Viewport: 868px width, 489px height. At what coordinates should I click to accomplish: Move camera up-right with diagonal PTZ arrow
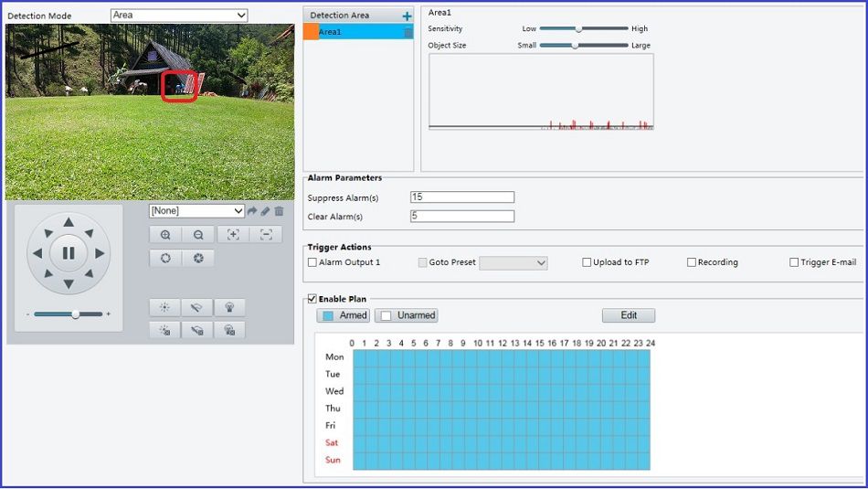point(90,233)
